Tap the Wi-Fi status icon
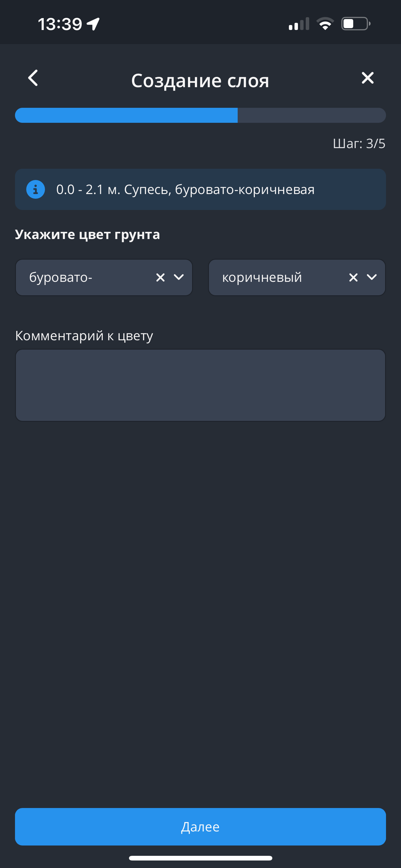This screenshot has width=401, height=868. coord(325,24)
